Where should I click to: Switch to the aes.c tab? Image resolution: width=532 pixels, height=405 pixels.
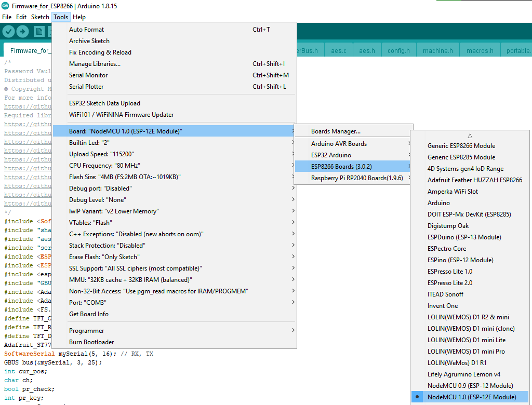339,50
